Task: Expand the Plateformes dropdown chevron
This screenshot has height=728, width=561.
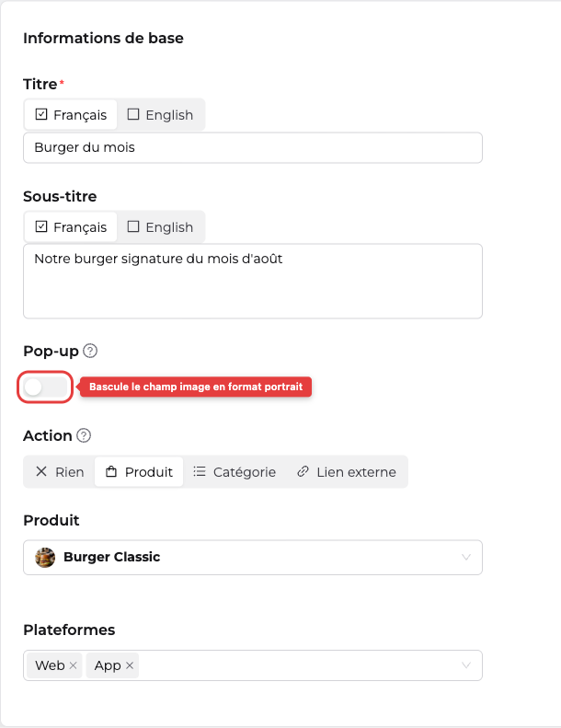Action: click(x=466, y=665)
